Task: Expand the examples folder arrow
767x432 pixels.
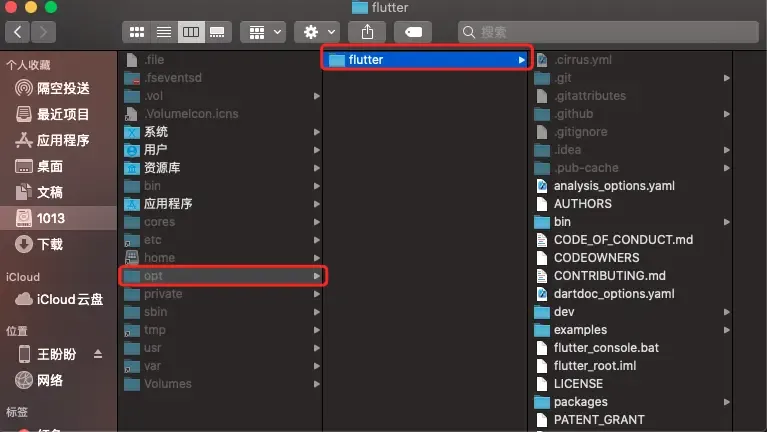Action: 726,330
